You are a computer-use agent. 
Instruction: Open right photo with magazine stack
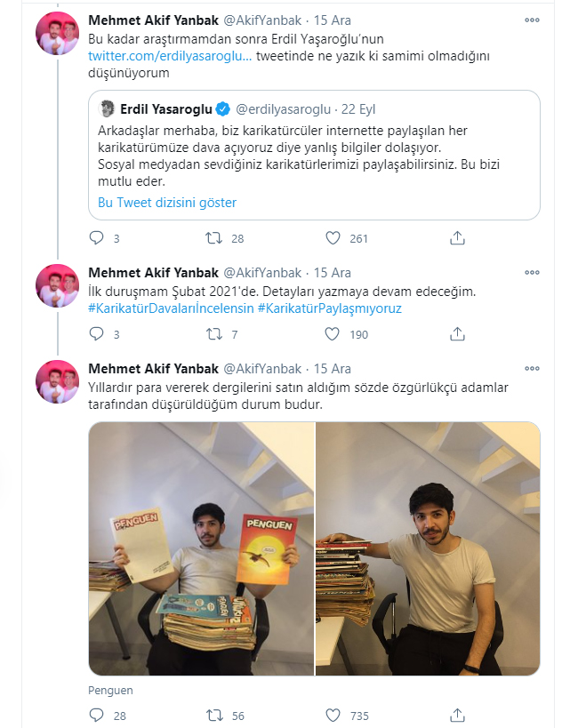click(428, 548)
